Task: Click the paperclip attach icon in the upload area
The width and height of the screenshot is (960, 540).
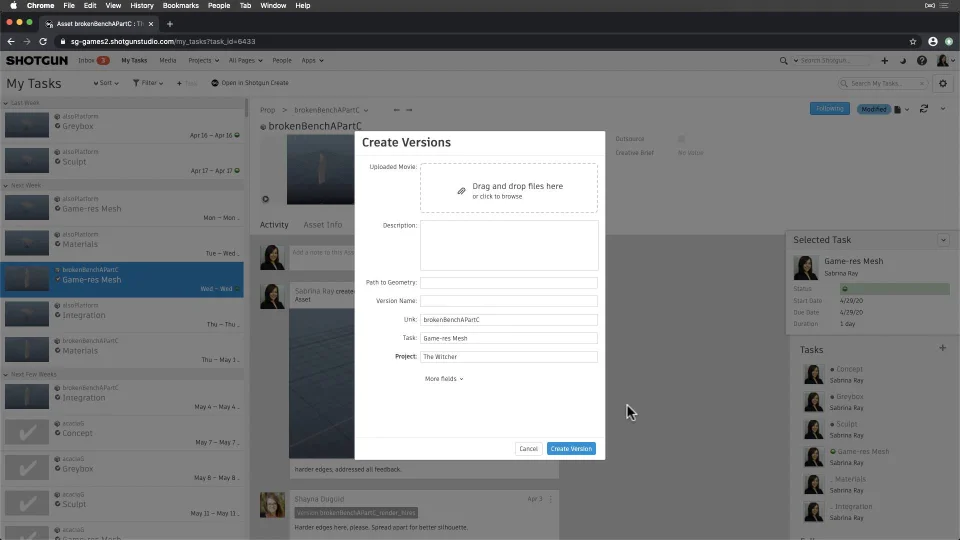Action: [x=461, y=191]
